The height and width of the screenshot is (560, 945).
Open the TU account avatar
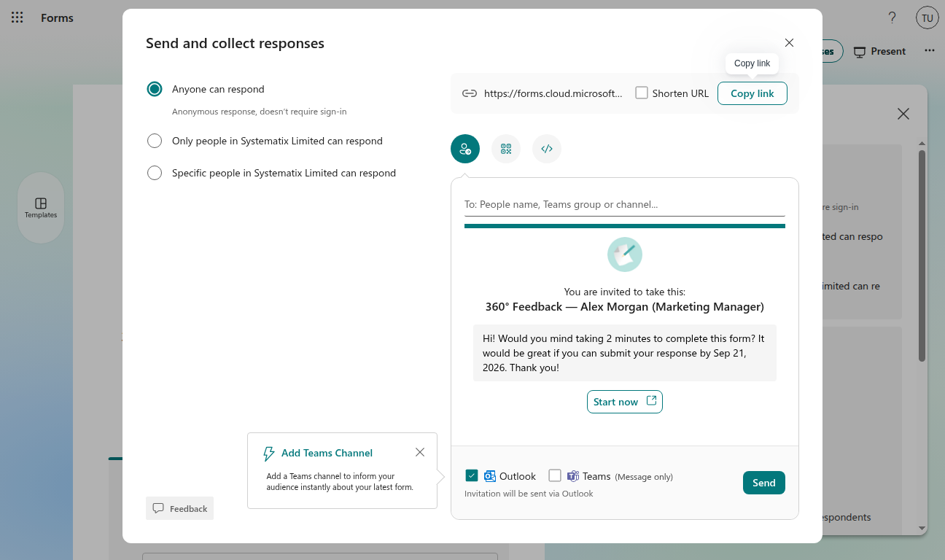pos(927,18)
